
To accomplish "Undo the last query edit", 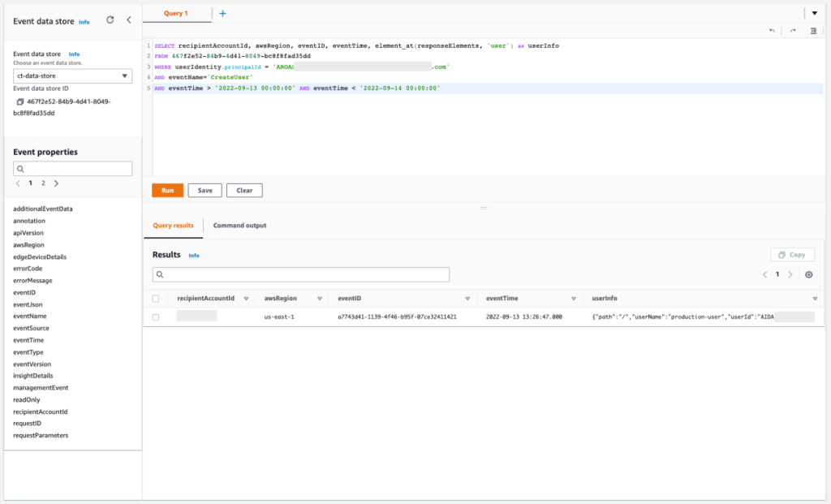I will (x=773, y=30).
